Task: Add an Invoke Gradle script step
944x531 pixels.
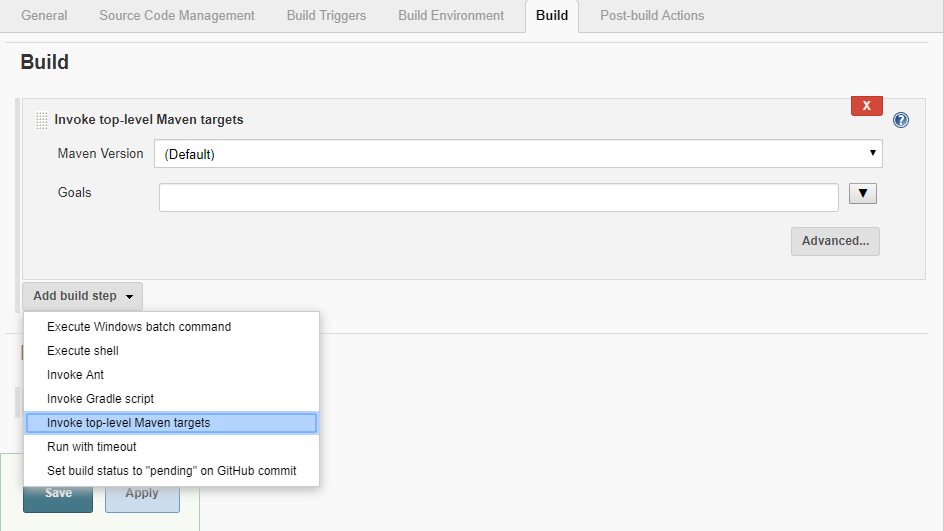Action: point(100,399)
